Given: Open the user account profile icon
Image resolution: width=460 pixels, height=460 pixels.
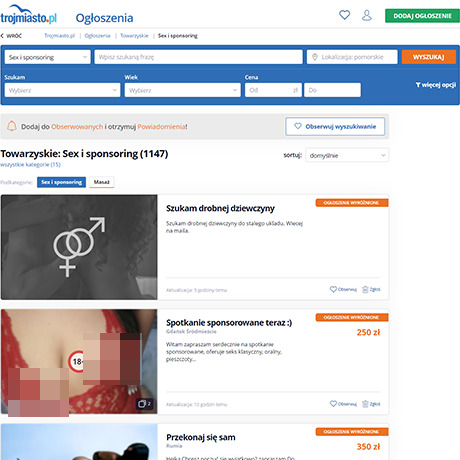Looking at the screenshot, I should coord(367,15).
